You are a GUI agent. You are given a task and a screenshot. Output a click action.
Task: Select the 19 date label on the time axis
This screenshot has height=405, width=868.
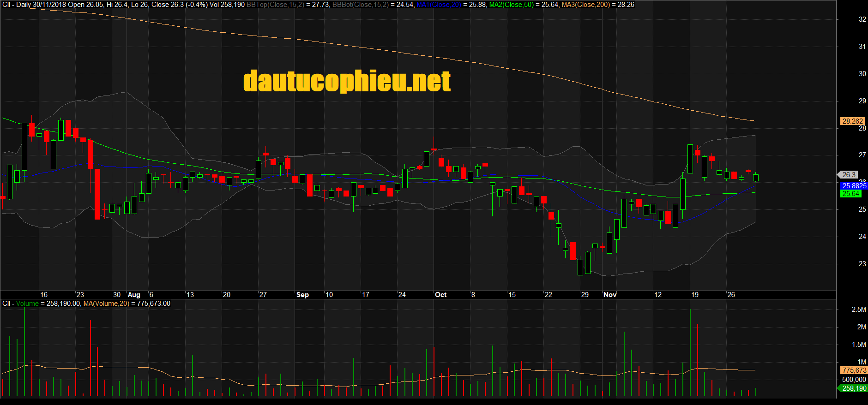tap(695, 295)
